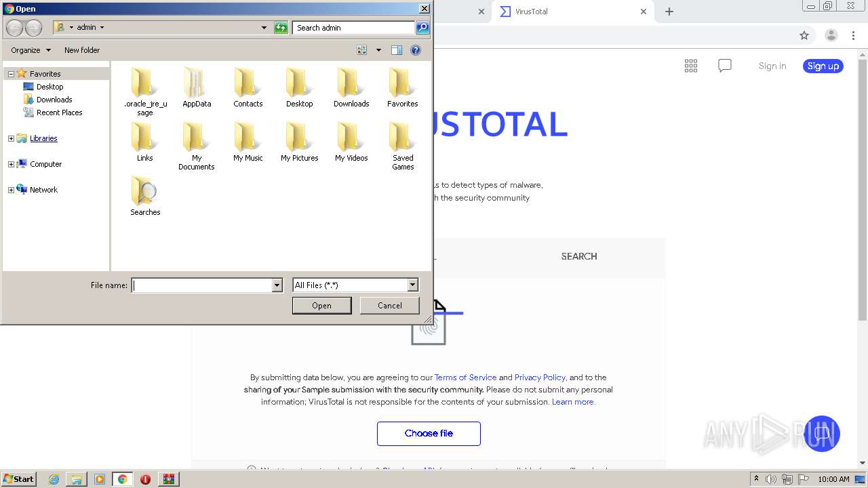Viewport: 868px width, 488px height.
Task: Click the Sign in link
Action: click(x=772, y=66)
